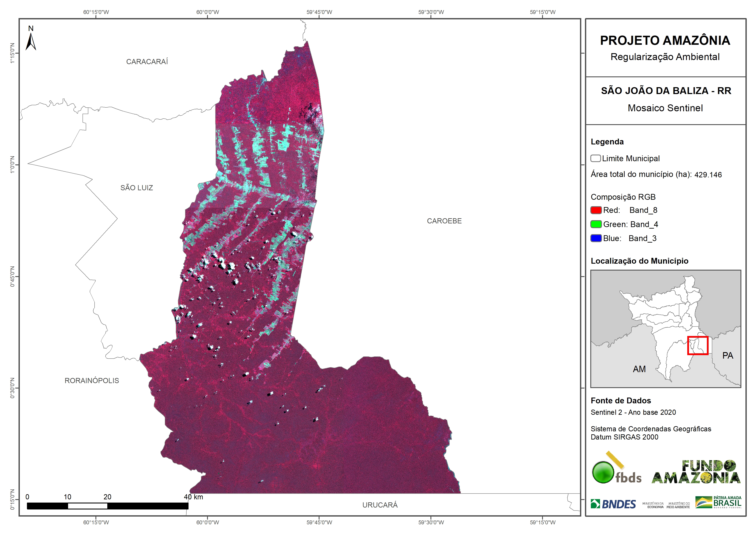Viewport: 756px width, 534px height.
Task: Click the blue Band_3 color swatch
Action: pos(596,238)
